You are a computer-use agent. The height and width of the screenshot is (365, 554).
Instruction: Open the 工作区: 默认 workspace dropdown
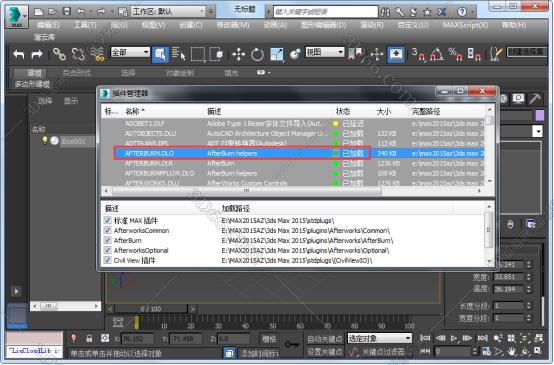coord(168,12)
